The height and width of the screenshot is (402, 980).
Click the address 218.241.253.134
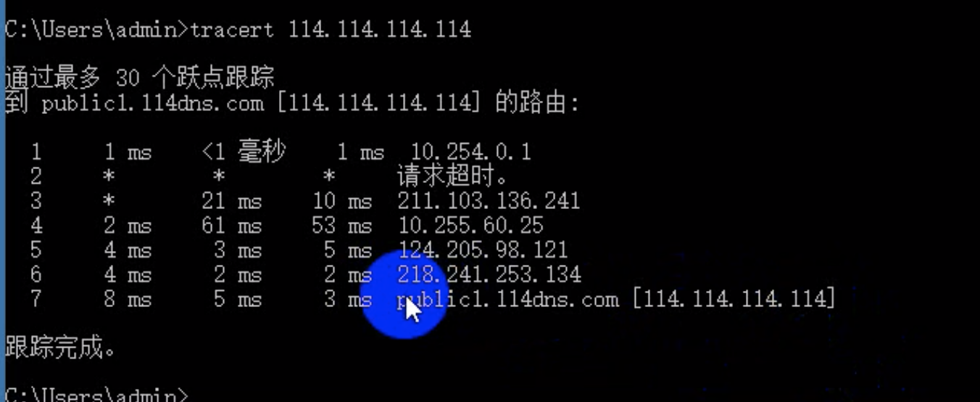489,275
